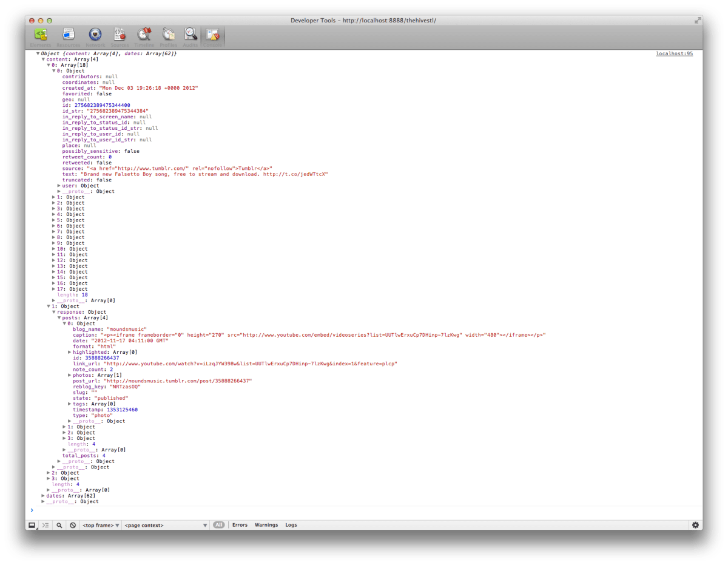Collapse the 0: Array[18] node
Screen dimensions: 728x565
(x=49, y=65)
